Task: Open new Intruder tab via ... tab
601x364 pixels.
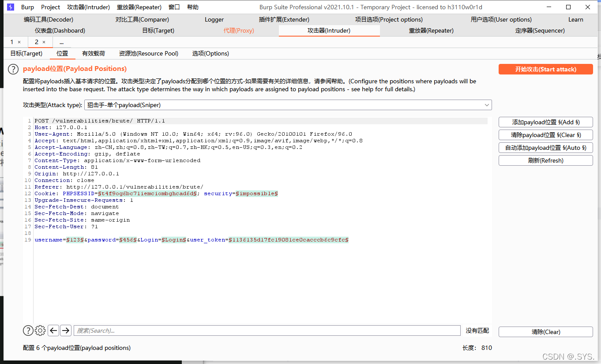Action: coord(61,42)
